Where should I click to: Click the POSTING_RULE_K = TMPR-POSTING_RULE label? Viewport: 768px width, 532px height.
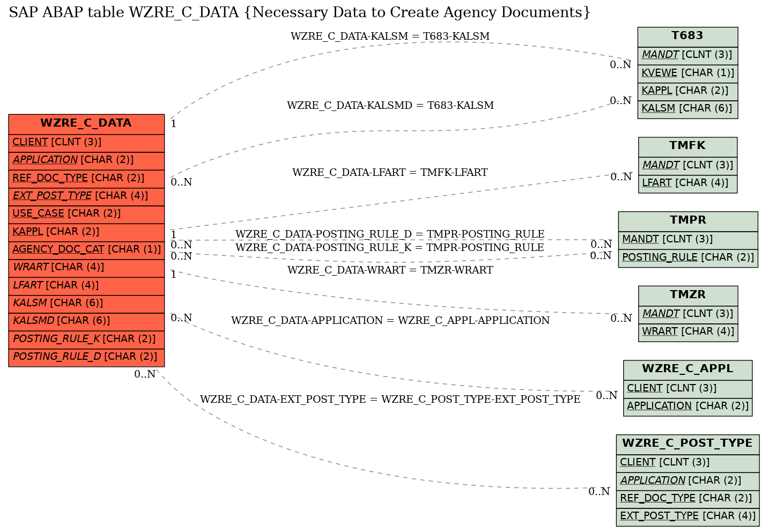point(390,248)
